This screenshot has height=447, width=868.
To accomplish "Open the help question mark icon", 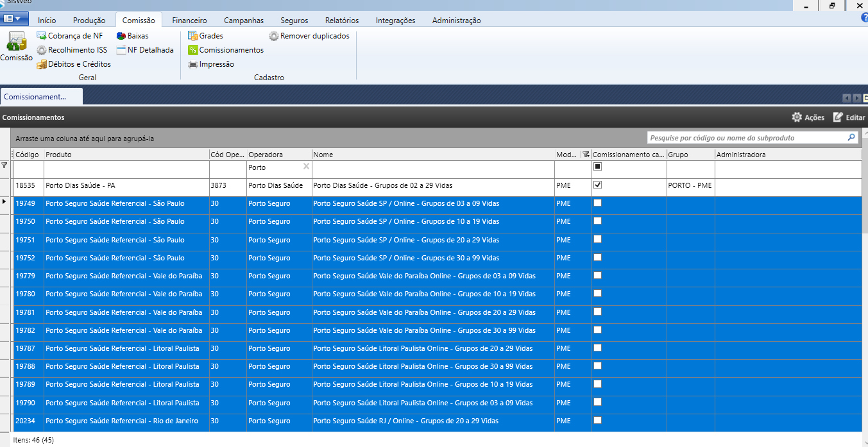I will pyautogui.click(x=864, y=17).
